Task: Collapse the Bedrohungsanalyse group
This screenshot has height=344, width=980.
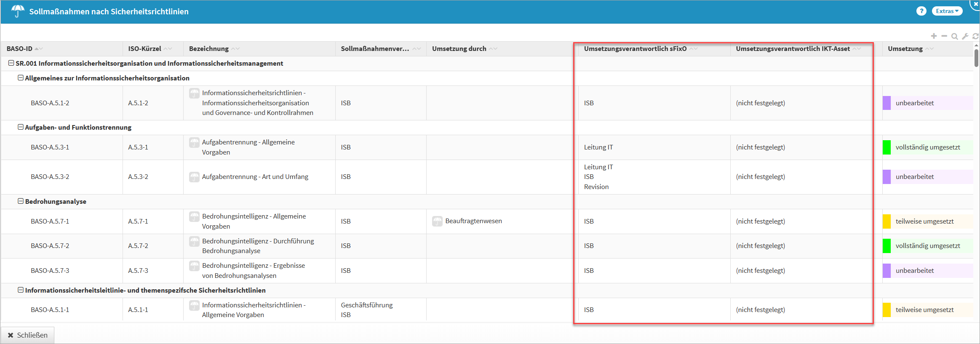Action: click(x=20, y=201)
